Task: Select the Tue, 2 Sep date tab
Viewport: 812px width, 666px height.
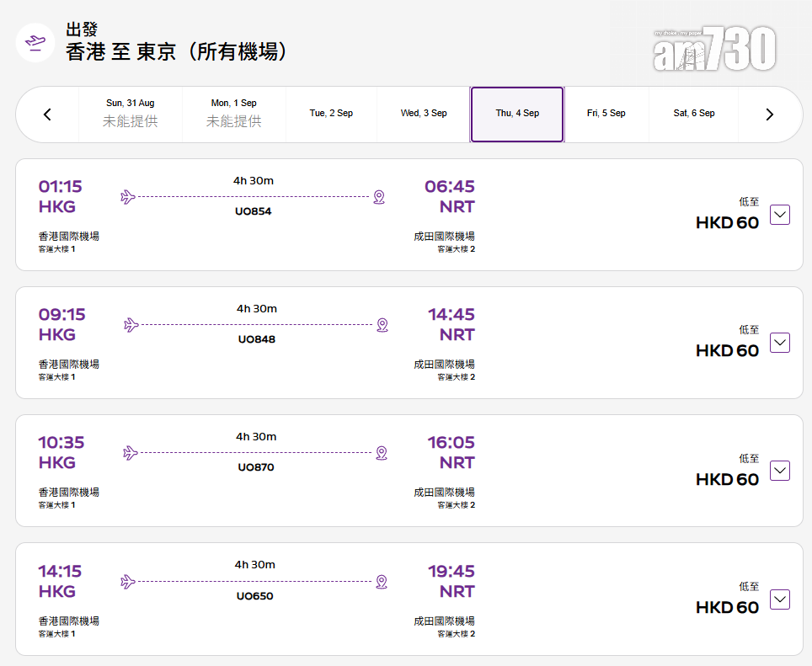Action: (331, 114)
